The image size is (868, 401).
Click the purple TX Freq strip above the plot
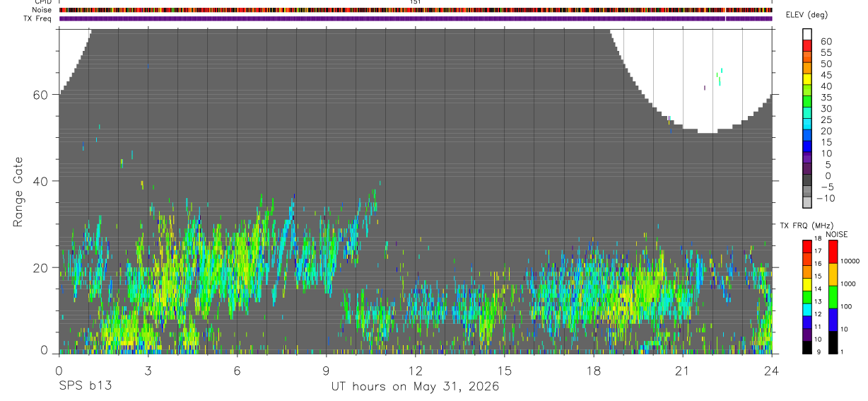[x=416, y=18]
